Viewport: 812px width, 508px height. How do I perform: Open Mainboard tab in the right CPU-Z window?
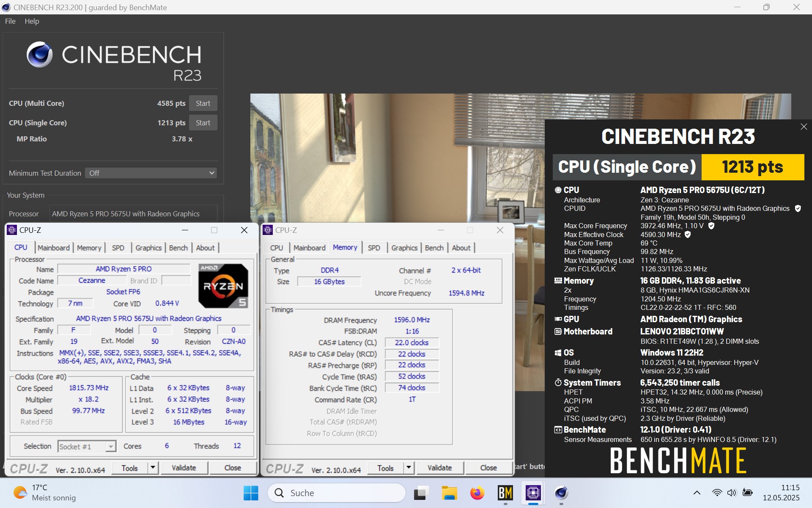point(310,248)
